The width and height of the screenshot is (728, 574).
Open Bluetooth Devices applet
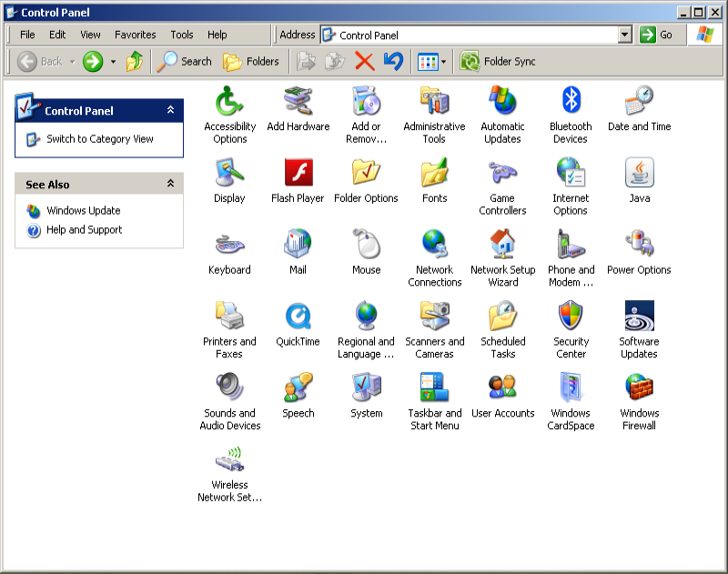(x=571, y=114)
